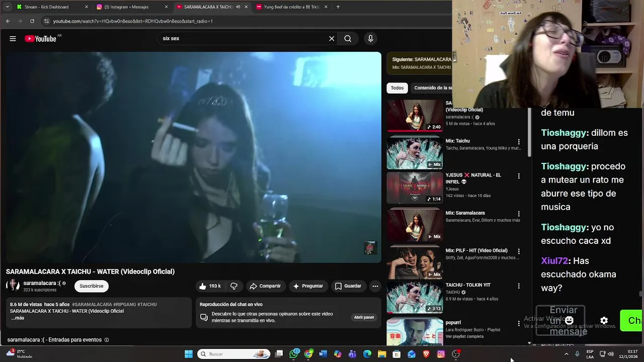
Task: Open WhatsApp from the taskbar
Action: [x=294, y=354]
